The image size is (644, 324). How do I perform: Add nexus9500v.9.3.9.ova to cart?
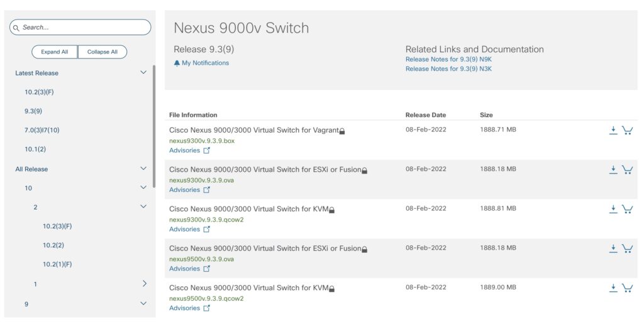[627, 249]
